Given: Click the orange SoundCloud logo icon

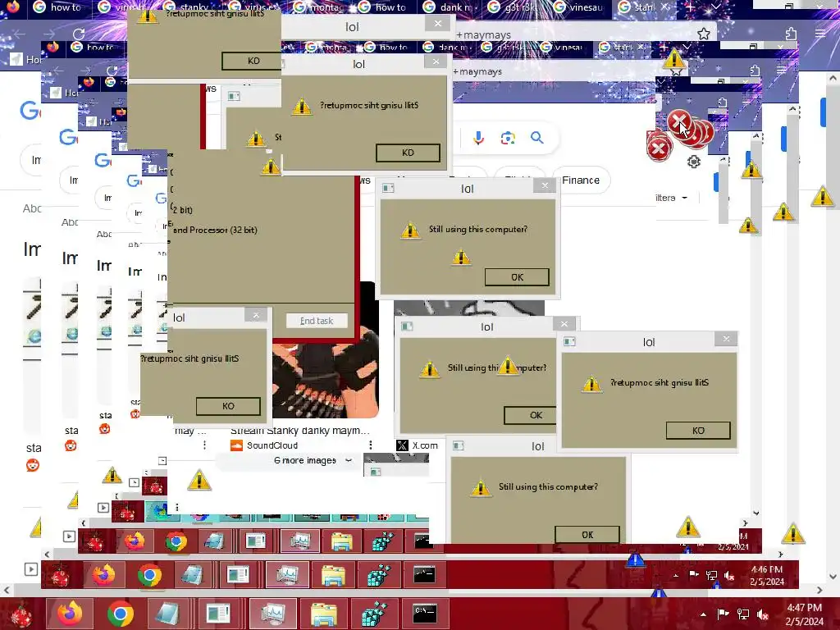Looking at the screenshot, I should [x=236, y=445].
